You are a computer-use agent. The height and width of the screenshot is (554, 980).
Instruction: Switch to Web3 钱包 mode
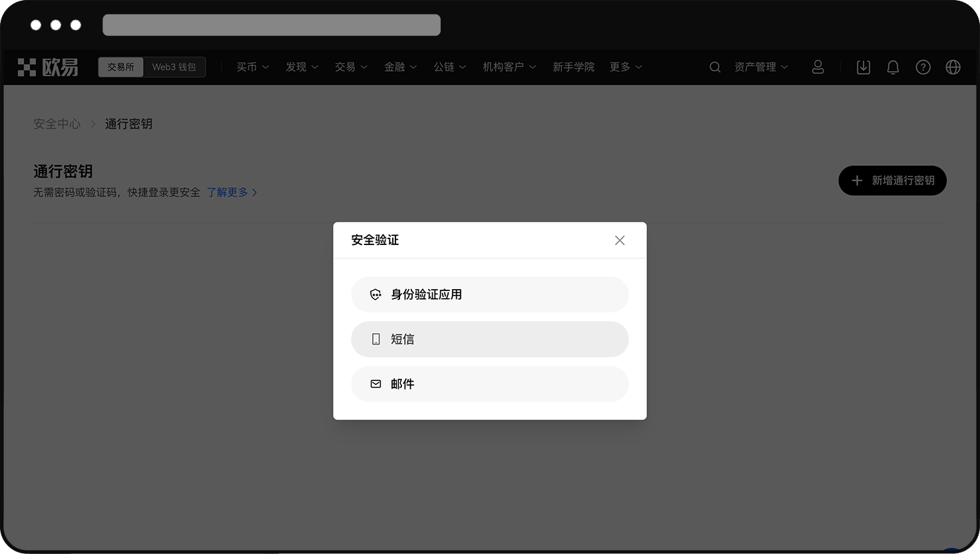pos(174,67)
